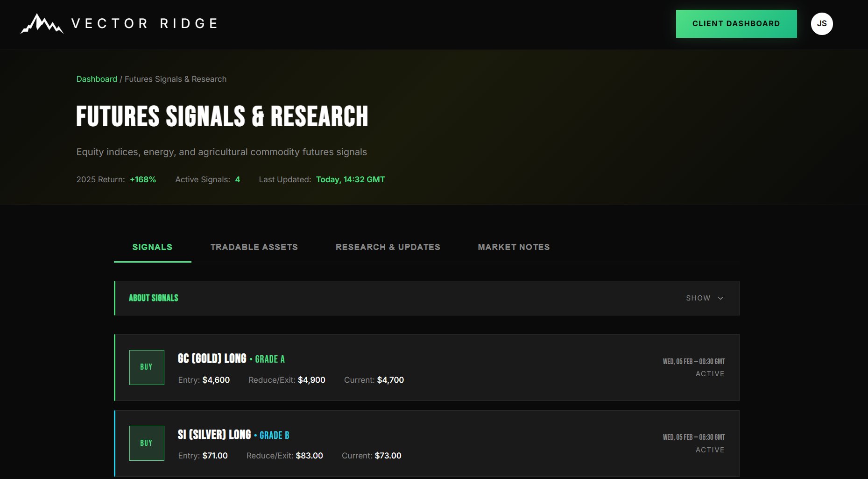868x479 pixels.
Task: Open the GC (GOLD) LONG signal
Action: [x=212, y=359]
